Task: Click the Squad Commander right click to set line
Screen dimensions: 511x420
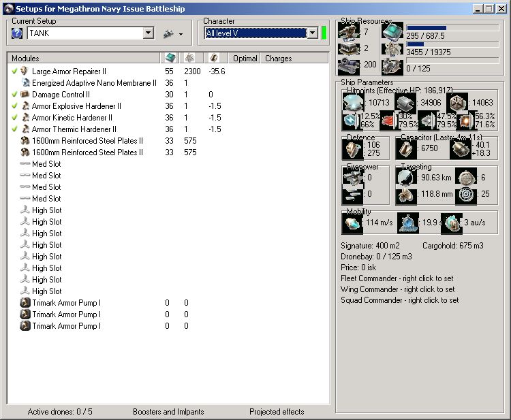Action: (x=399, y=300)
